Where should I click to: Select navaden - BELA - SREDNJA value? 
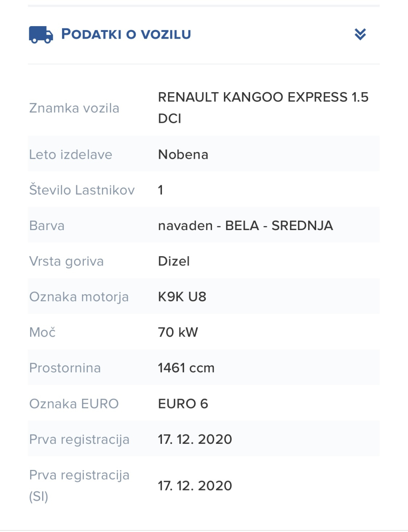coord(245,226)
